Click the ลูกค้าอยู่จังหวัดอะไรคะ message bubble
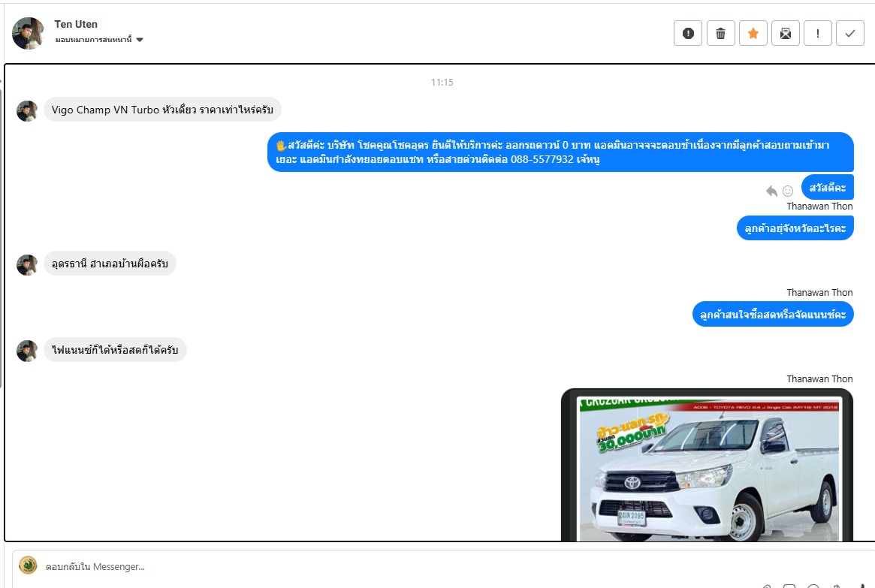875x588 pixels. pyautogui.click(x=795, y=228)
